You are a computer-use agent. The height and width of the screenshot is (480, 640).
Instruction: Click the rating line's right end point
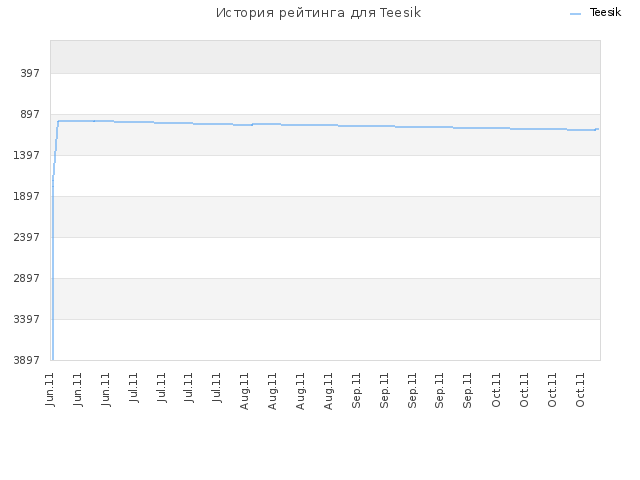tap(598, 129)
